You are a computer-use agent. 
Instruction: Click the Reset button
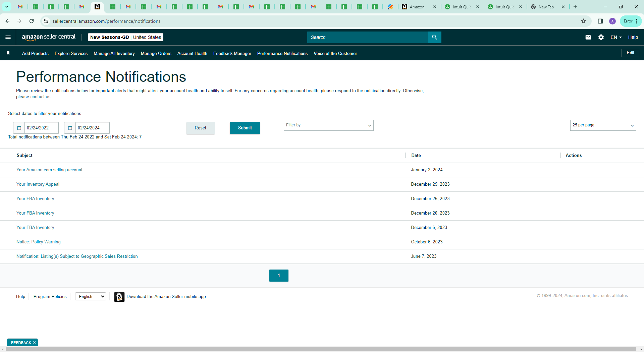pyautogui.click(x=201, y=128)
